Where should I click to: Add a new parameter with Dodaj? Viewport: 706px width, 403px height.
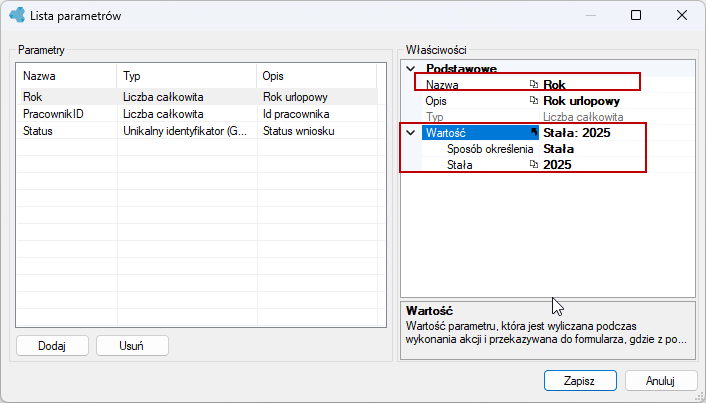pos(52,346)
